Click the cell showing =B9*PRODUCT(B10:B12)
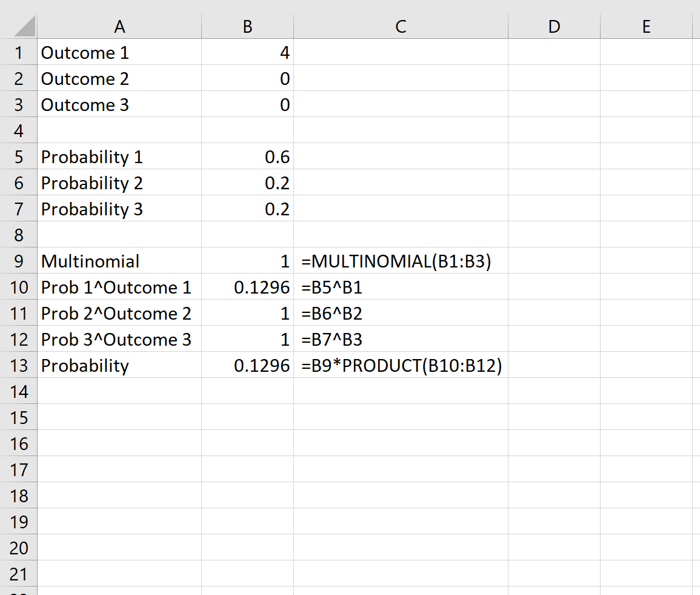 point(400,365)
